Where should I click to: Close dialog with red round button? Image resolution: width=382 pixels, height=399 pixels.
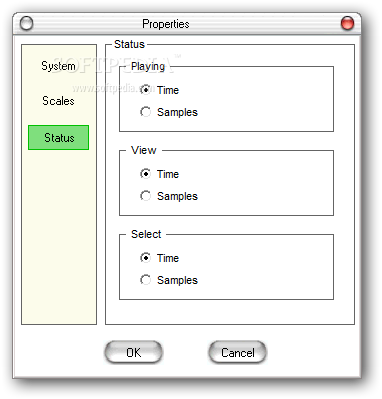click(x=347, y=23)
